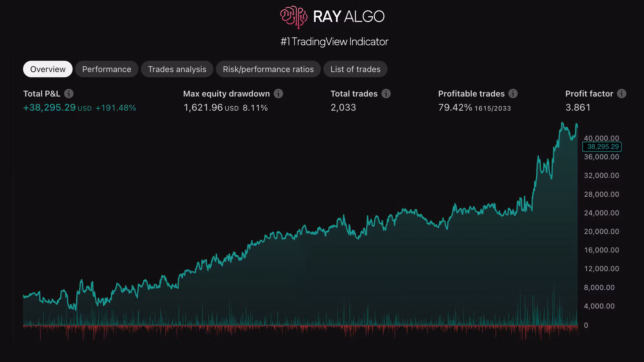Click the +38,295.29 total P&L value
Image resolution: width=644 pixels, height=362 pixels.
pos(49,108)
